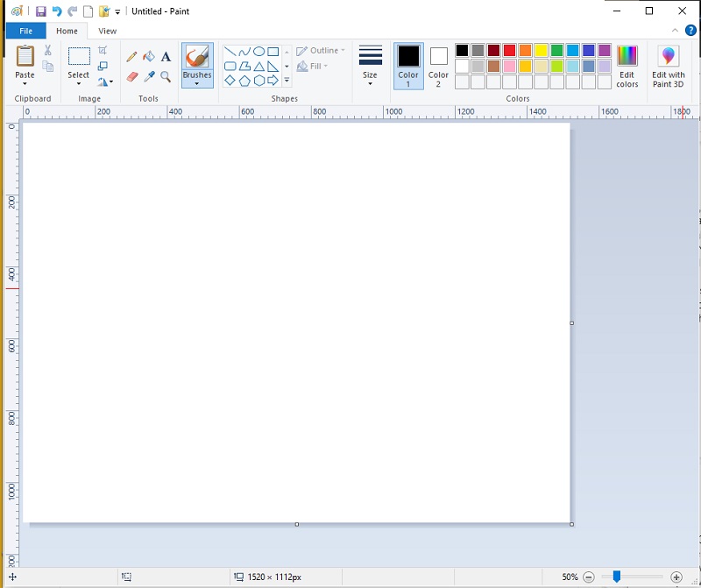Pick the red color swatch
Viewport: 701px width, 588px height.
[508, 50]
